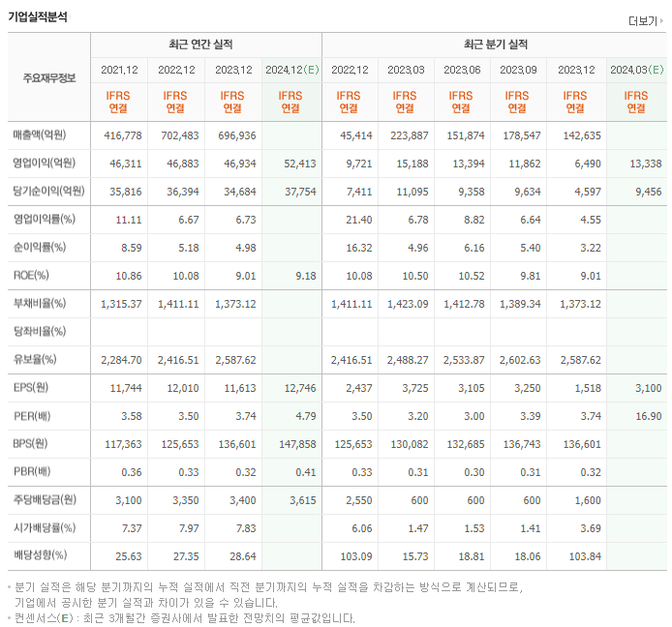Click the operating profit estimate 13,338
This screenshot has height=627, width=672.
pyautogui.click(x=646, y=164)
